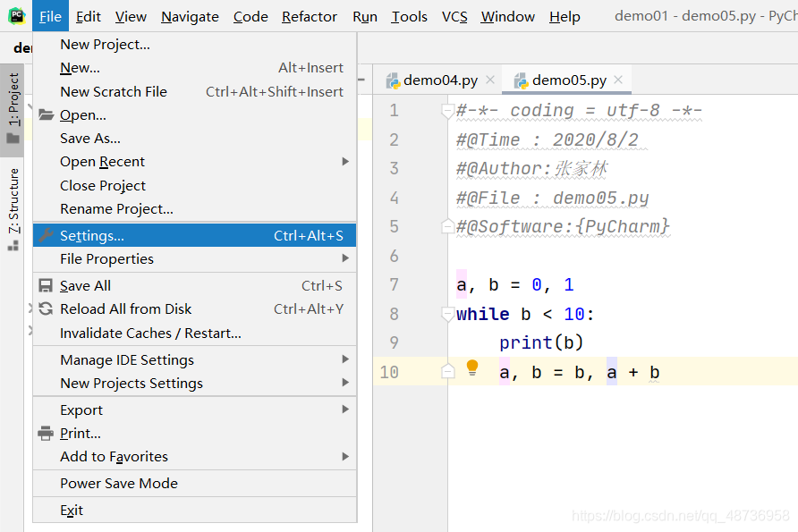Screen dimensions: 798x532
Task: Select Rename Project...
Action: click(194, 209)
